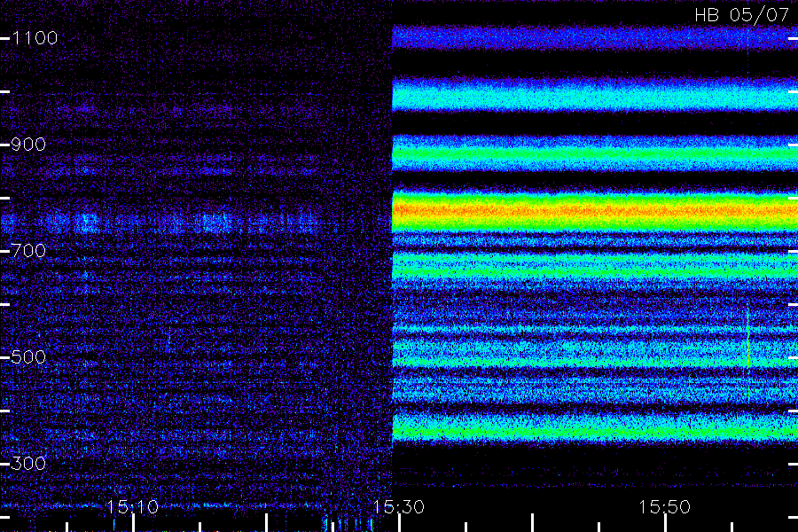Click the 700 frequency axis label
The image size is (798, 532).
pos(28,250)
